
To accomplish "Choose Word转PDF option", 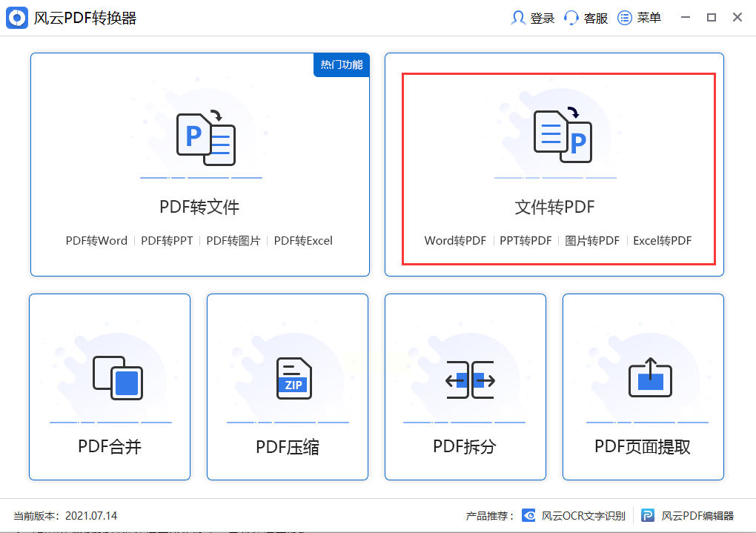I will (x=455, y=241).
